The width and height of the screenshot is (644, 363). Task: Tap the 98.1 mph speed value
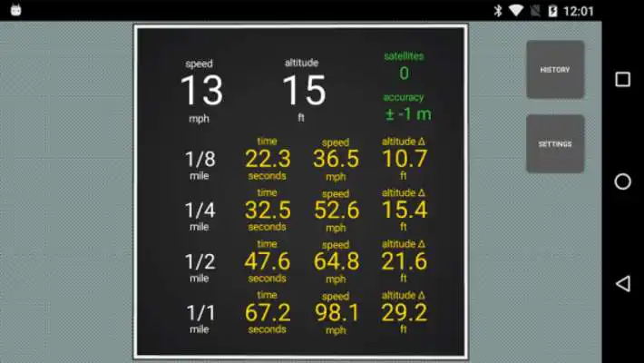337,313
